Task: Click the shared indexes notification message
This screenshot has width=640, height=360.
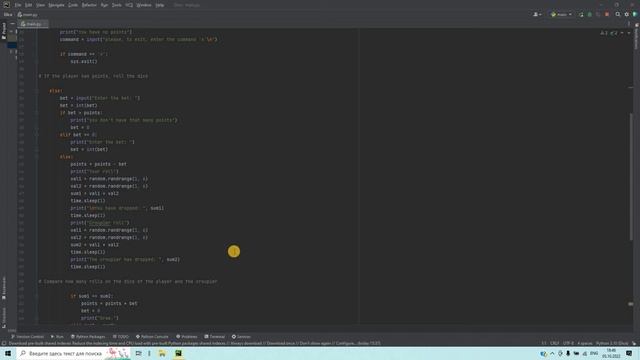Action: coord(194,343)
